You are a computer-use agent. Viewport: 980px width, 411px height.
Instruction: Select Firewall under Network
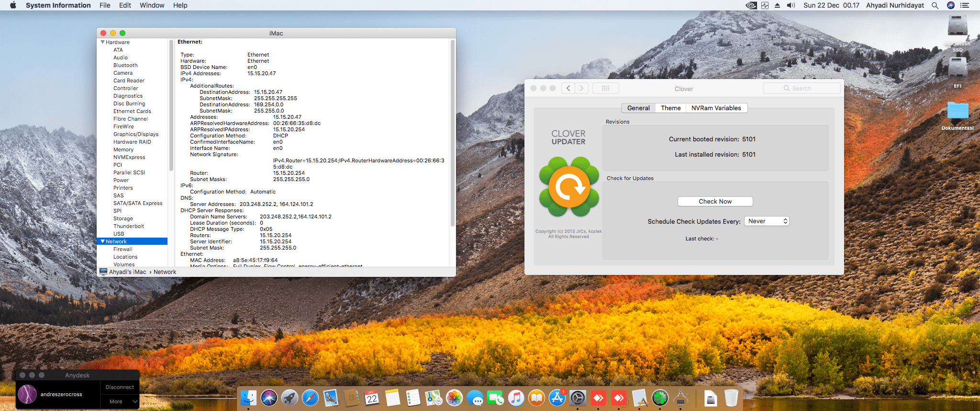point(123,249)
